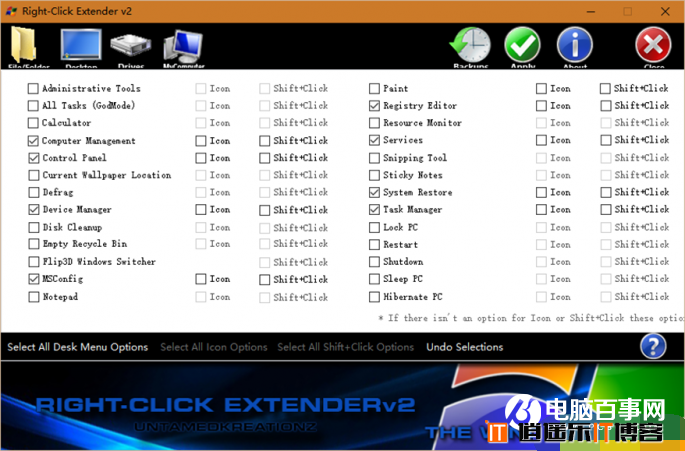Check the Paint option

coord(374,89)
